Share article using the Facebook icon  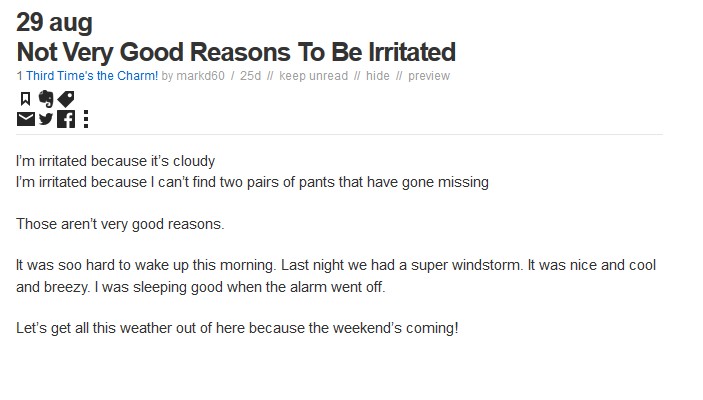click(66, 119)
